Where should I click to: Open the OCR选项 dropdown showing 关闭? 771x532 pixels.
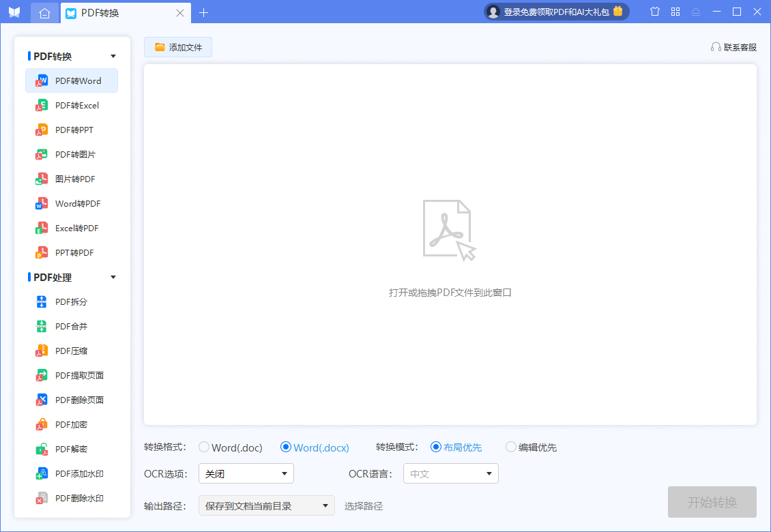tap(246, 473)
